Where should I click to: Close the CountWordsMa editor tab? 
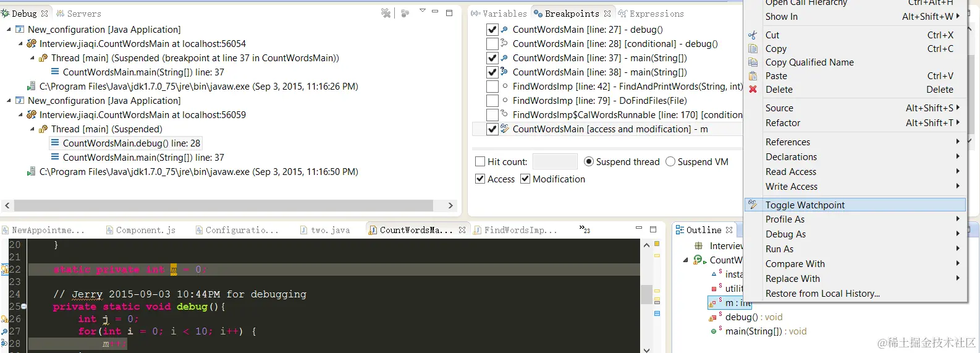462,230
